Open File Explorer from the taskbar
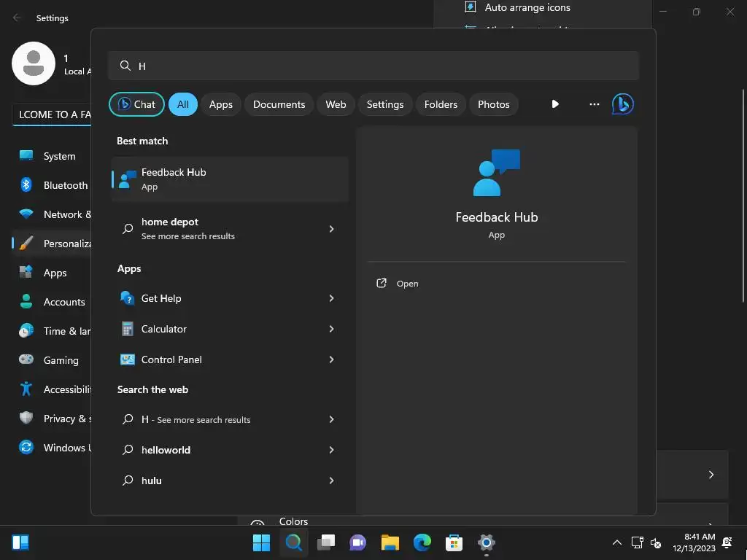 390,542
